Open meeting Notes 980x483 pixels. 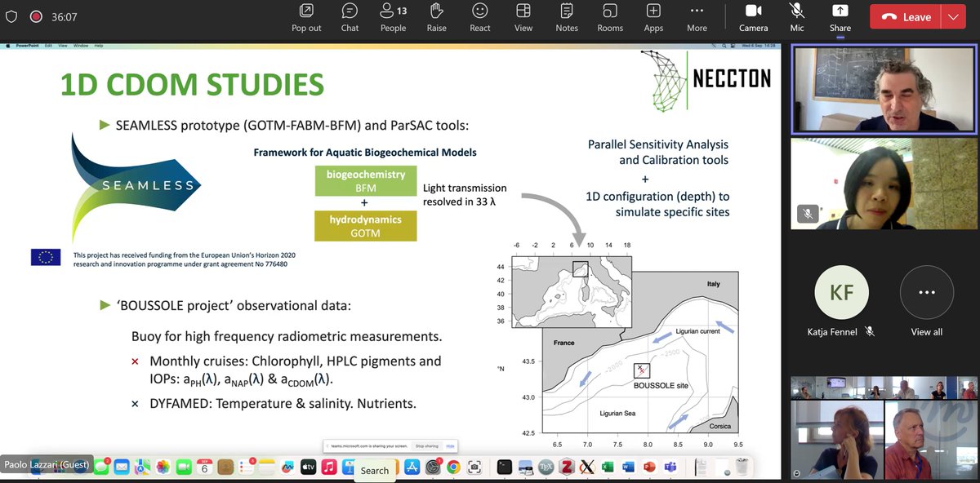[x=567, y=17]
